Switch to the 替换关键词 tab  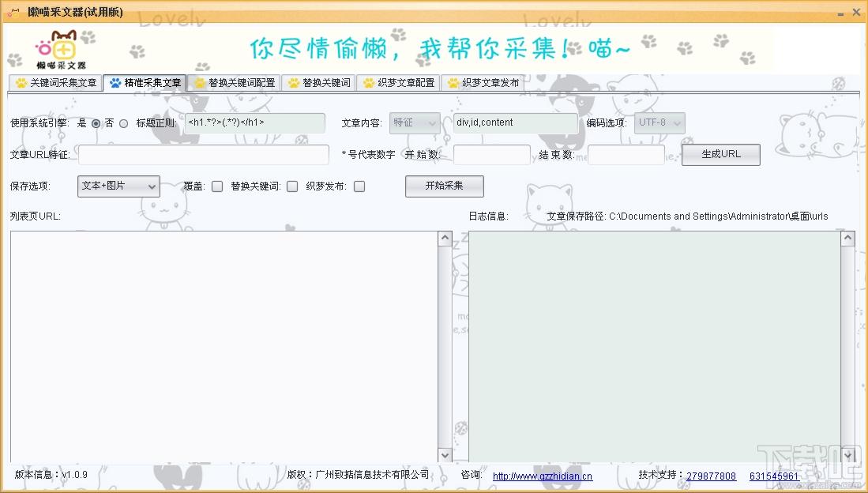click(319, 83)
